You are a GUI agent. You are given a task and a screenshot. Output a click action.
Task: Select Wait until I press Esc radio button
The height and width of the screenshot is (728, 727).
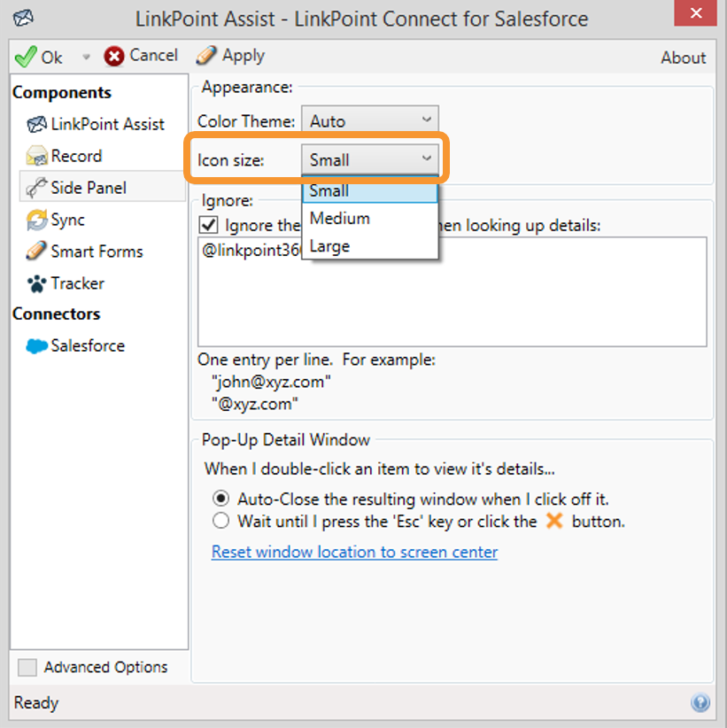point(221,521)
